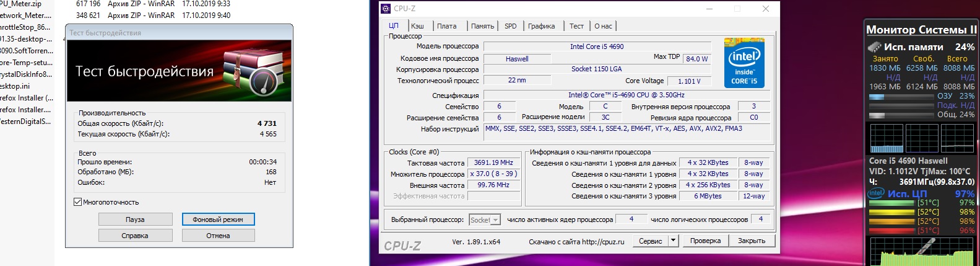The height and width of the screenshot is (266, 980).
Task: Click the 4 565 current speed value
Action: (268, 134)
